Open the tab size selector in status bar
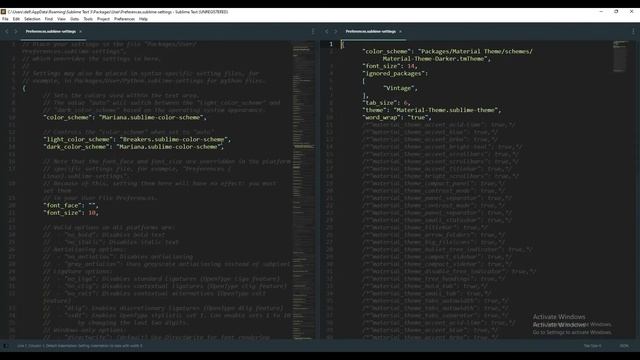This screenshot has width=640, height=360. [592, 346]
